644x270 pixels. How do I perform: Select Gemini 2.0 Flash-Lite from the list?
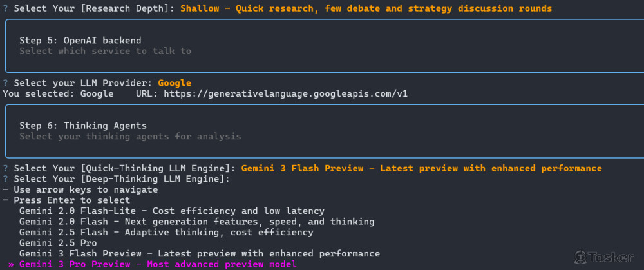[171, 211]
